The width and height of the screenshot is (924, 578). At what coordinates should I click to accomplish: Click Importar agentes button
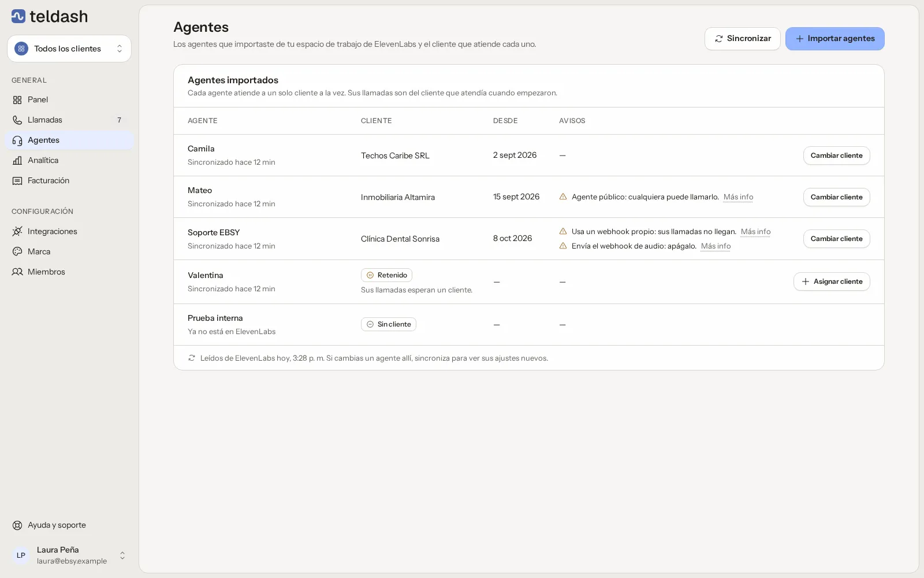(x=835, y=39)
